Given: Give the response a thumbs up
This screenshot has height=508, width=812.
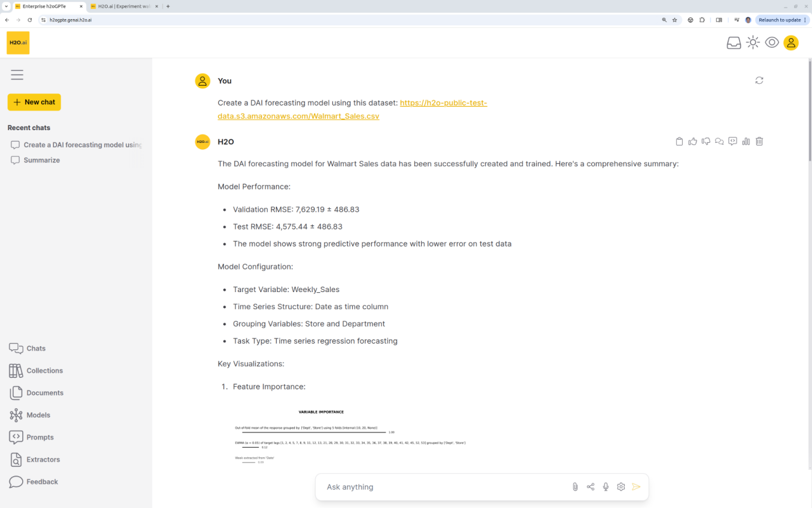Looking at the screenshot, I should click(693, 142).
